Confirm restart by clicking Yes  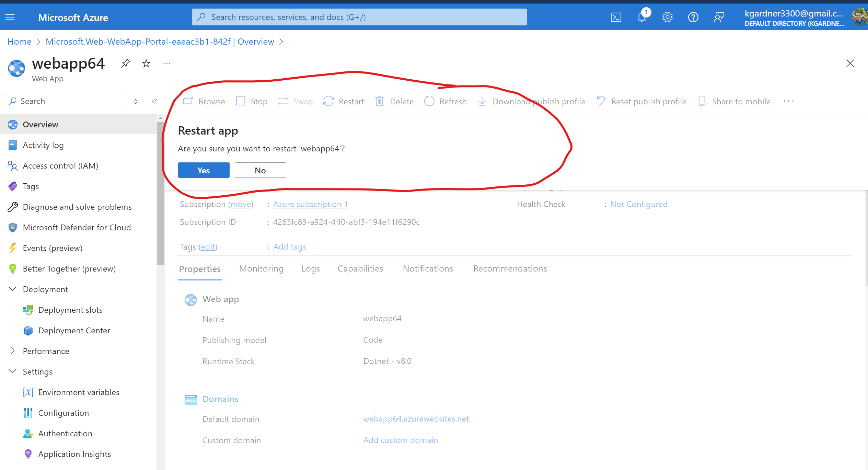tap(204, 170)
